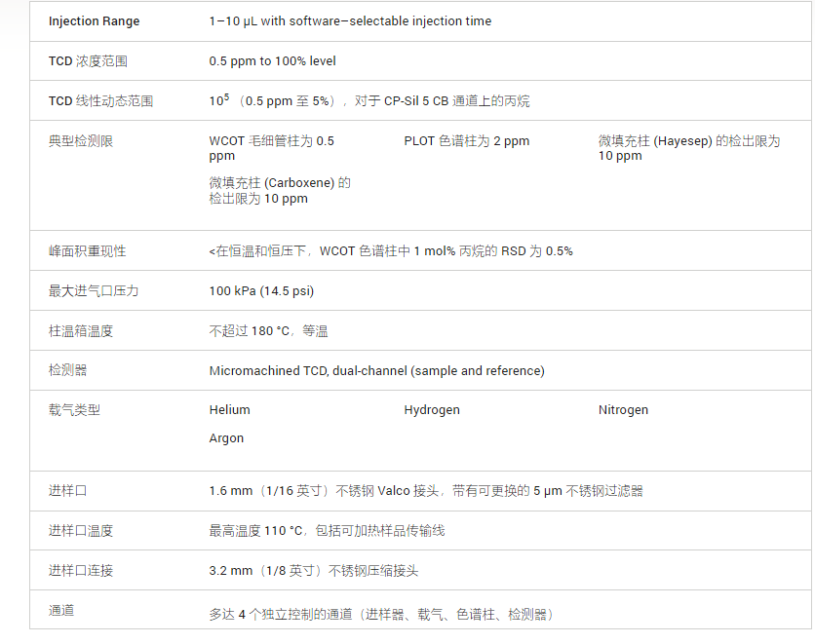Click the 微填充柱 (Carboxene) detection limit text
The width and height of the screenshot is (815, 644).
280,191
